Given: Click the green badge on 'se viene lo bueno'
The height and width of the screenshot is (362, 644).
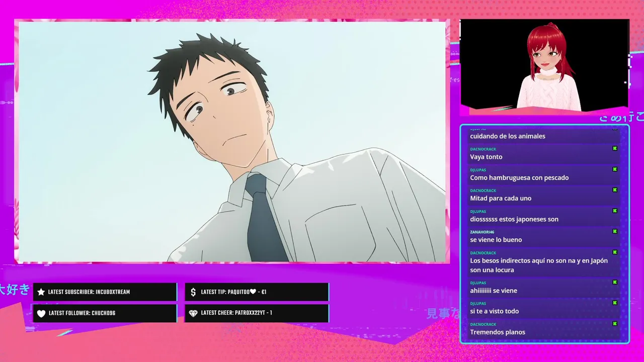Looking at the screenshot, I should 615,232.
